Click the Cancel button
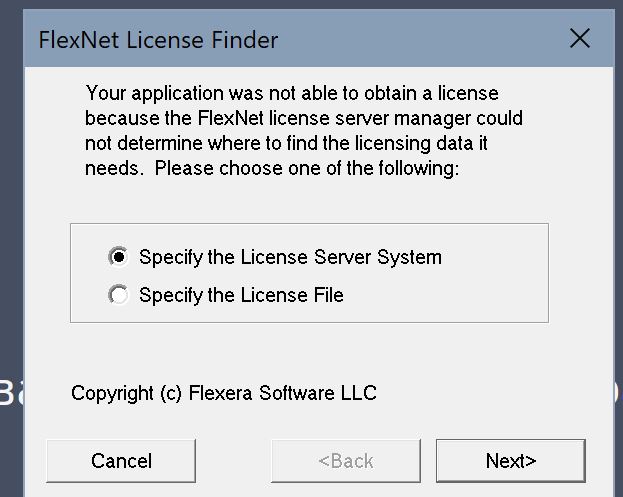 pos(121,461)
